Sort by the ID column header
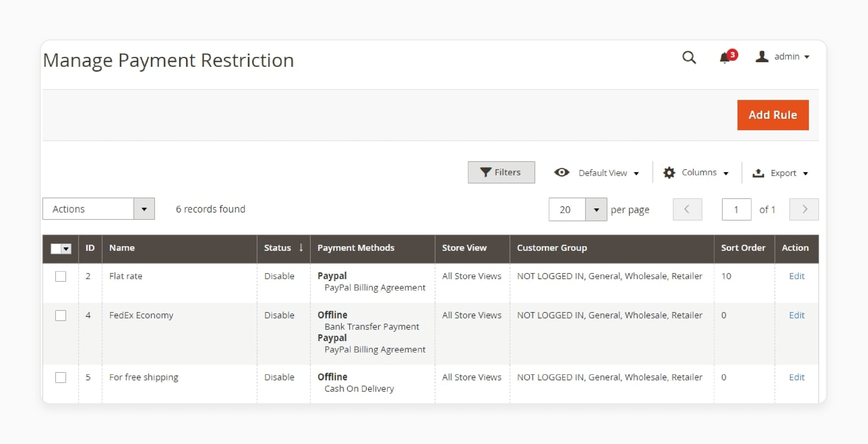This screenshot has height=444, width=868. (90, 248)
